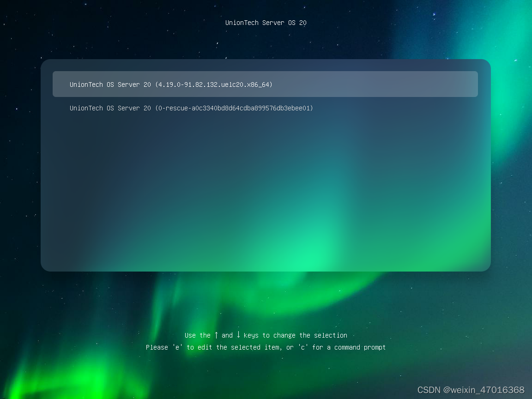Click the selection instruction line
The width and height of the screenshot is (532, 399).
266,335
